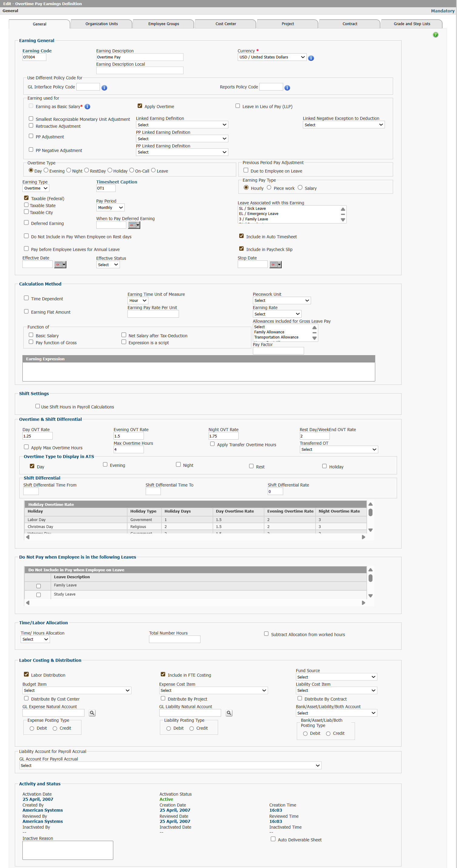Screen dimensions: 457x868
Task: Click the Reports Policy Code info icon
Action: [x=287, y=87]
